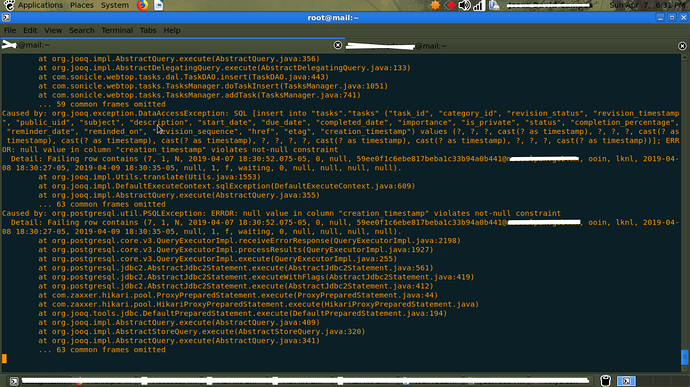Close the root@mail terminal window

pos(683,18)
